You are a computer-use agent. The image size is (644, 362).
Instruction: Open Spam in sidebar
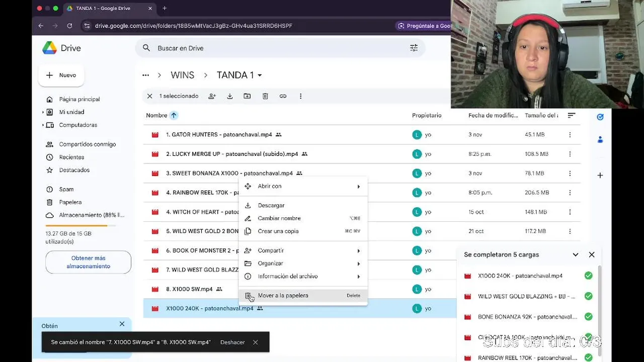tap(66, 190)
